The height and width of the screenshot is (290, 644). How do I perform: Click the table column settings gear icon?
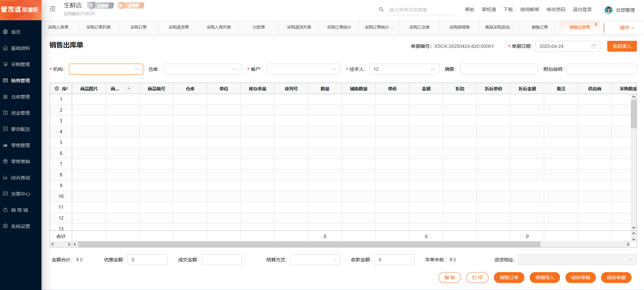(x=57, y=89)
